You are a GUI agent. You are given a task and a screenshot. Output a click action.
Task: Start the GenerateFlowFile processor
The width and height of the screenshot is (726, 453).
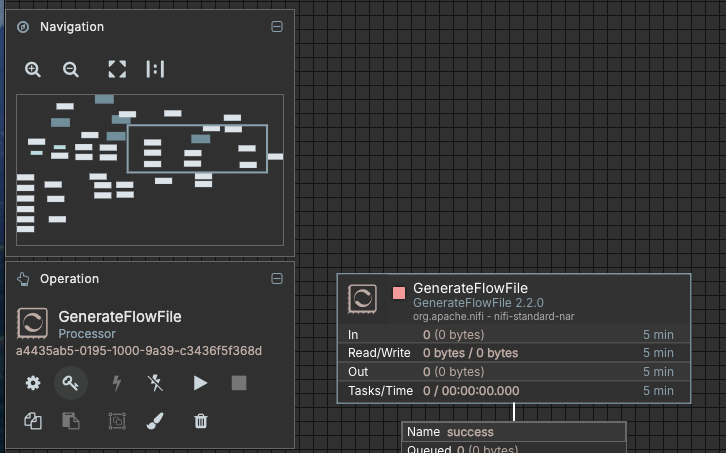pos(200,382)
